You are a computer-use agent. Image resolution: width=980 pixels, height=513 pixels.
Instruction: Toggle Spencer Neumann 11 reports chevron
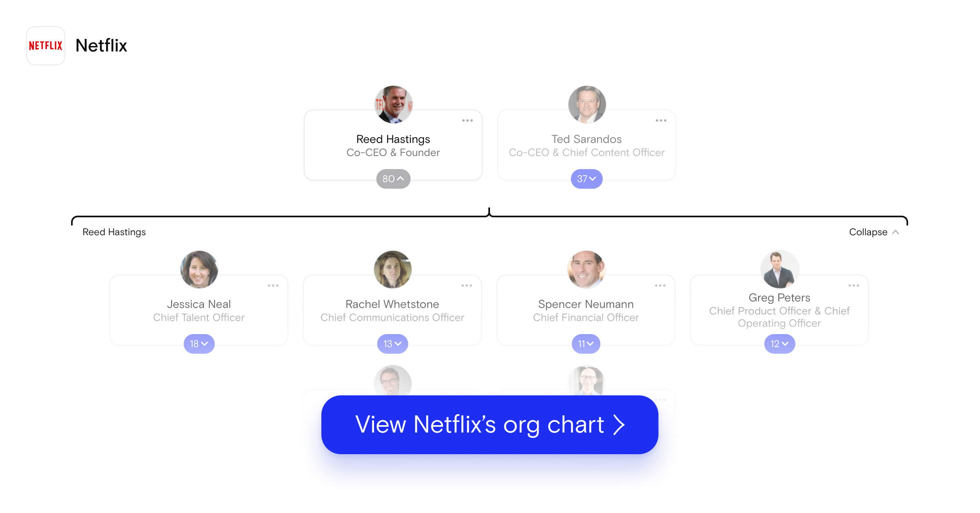point(584,344)
